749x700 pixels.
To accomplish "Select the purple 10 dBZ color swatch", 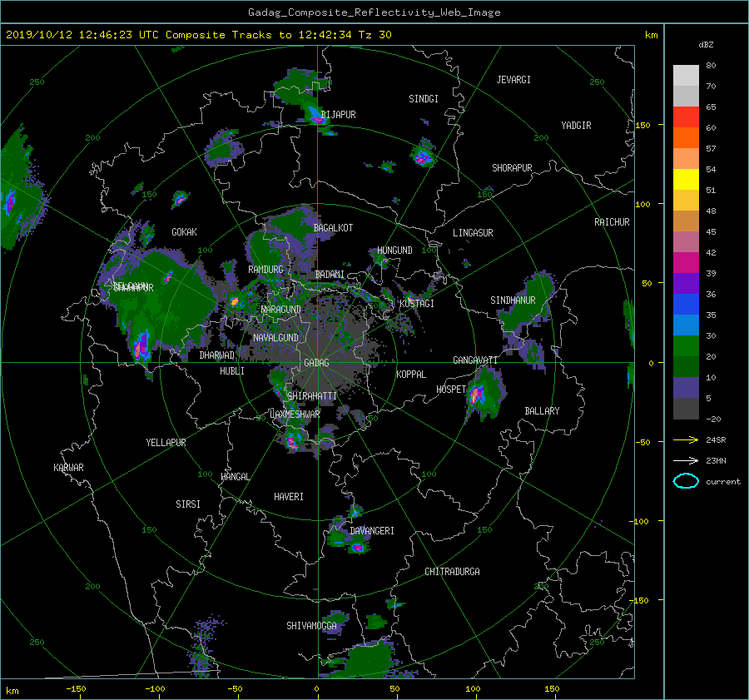I will point(686,387).
